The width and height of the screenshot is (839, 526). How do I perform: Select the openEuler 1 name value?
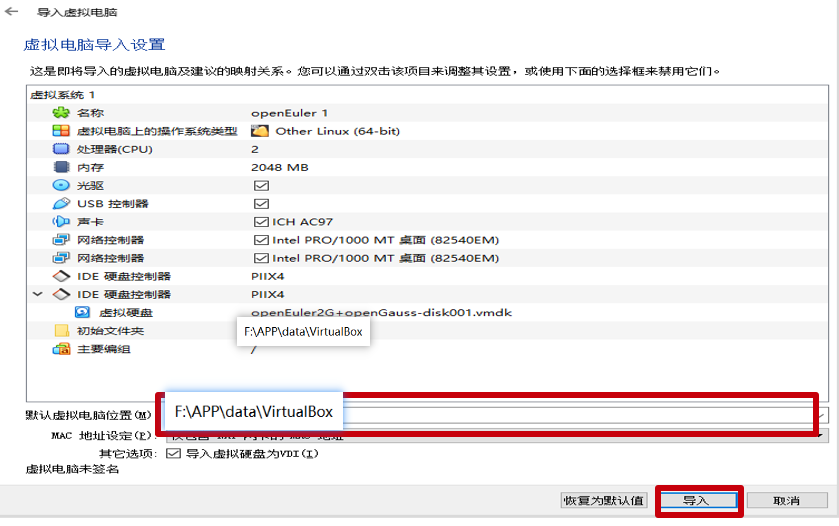pyautogui.click(x=289, y=113)
